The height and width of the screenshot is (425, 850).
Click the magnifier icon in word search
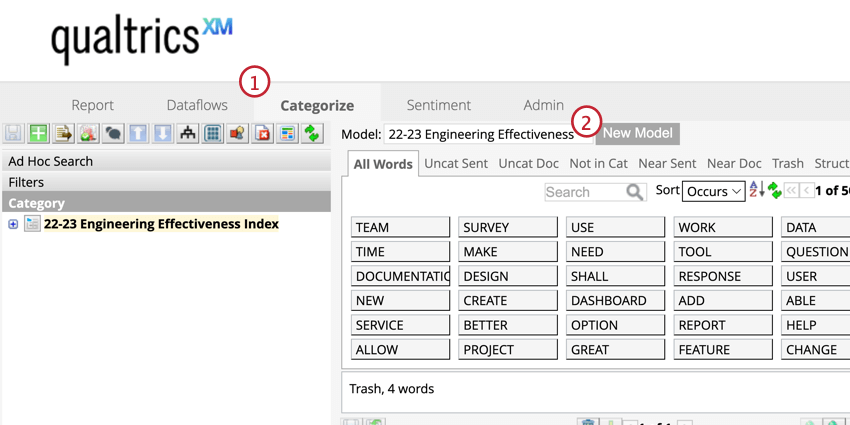634,192
